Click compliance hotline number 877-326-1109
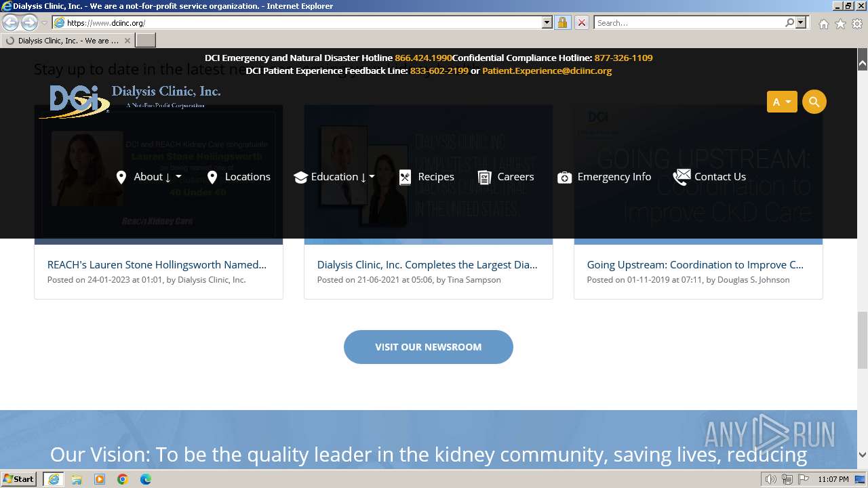Screen dimensions: 868x488 (623, 58)
